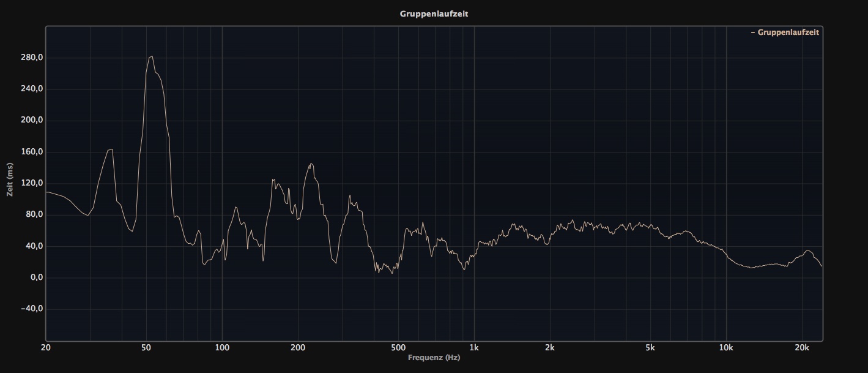Click the 10k frequency tick label
Screen dimensions: 868x373
(x=726, y=348)
